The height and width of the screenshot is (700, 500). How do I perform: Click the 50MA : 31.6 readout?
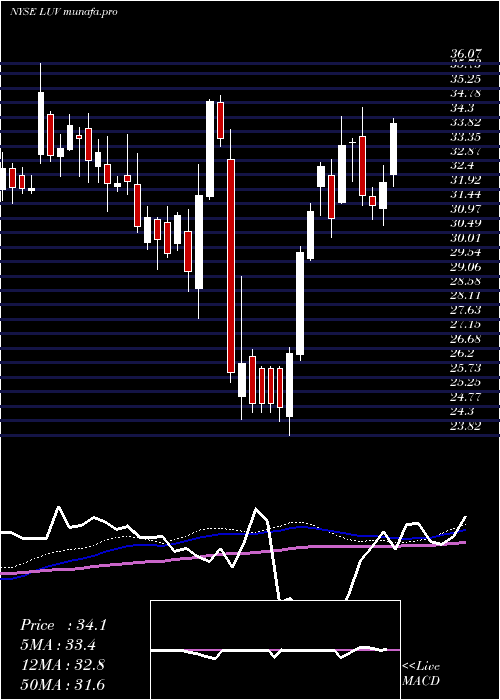[x=63, y=684]
